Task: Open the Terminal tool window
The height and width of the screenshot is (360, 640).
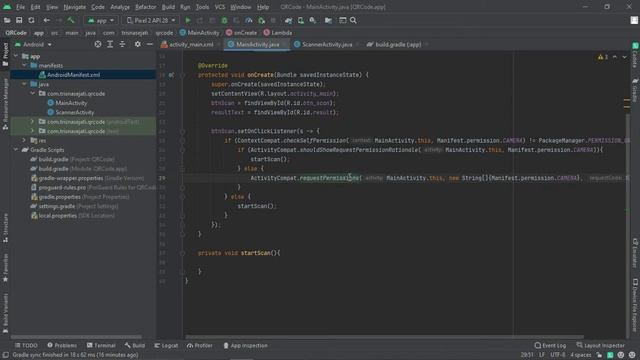Action: 101,345
